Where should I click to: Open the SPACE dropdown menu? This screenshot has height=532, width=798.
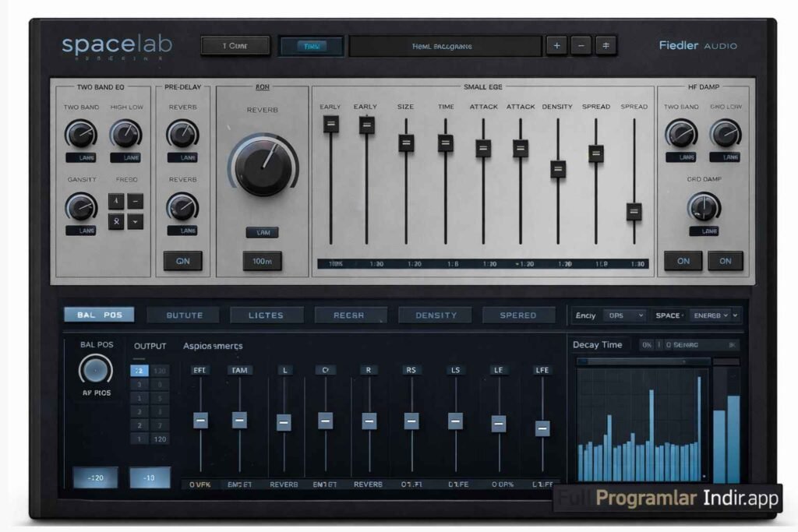click(x=712, y=315)
